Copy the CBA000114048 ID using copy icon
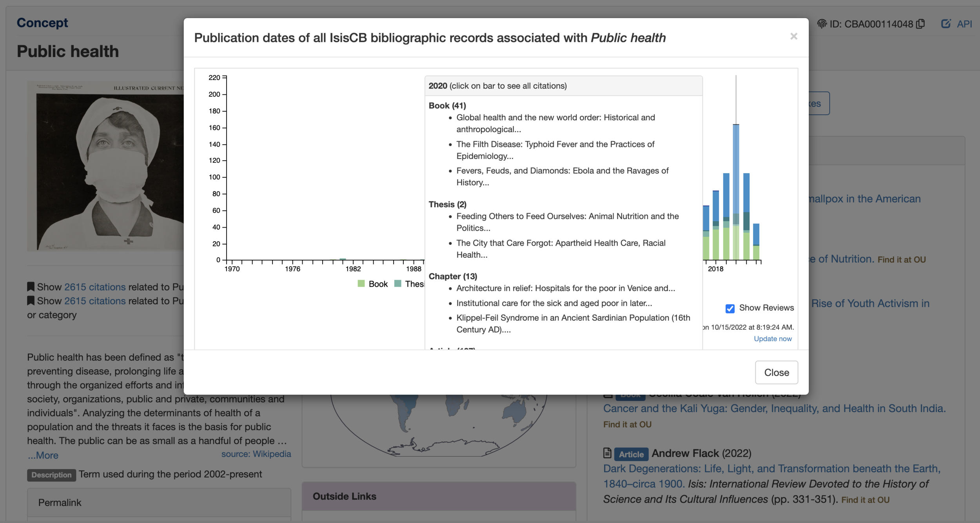 (921, 24)
